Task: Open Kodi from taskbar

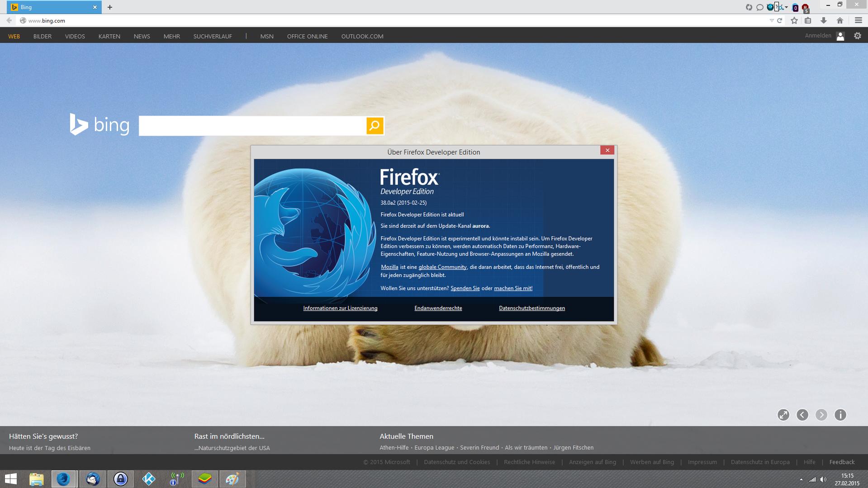Action: pyautogui.click(x=148, y=479)
